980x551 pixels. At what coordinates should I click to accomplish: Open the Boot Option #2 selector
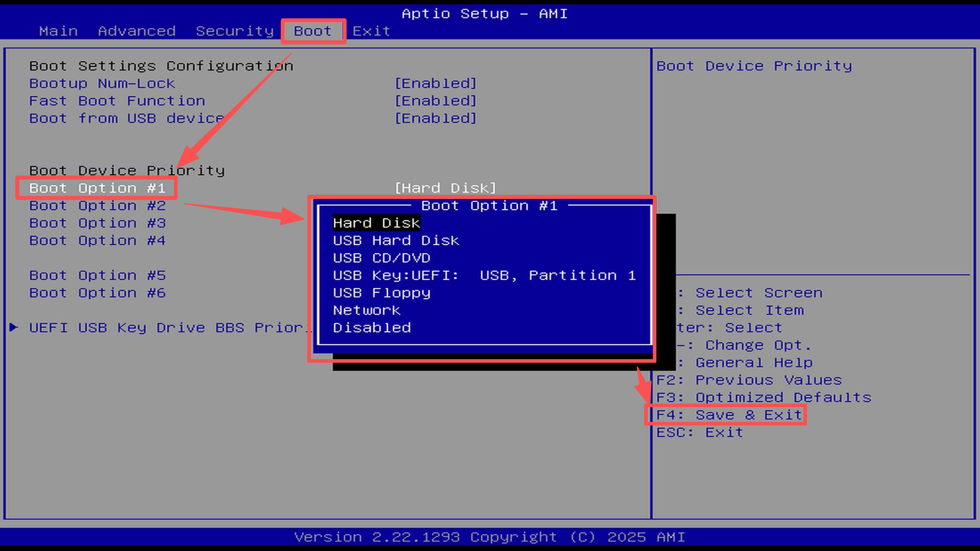pyautogui.click(x=96, y=205)
